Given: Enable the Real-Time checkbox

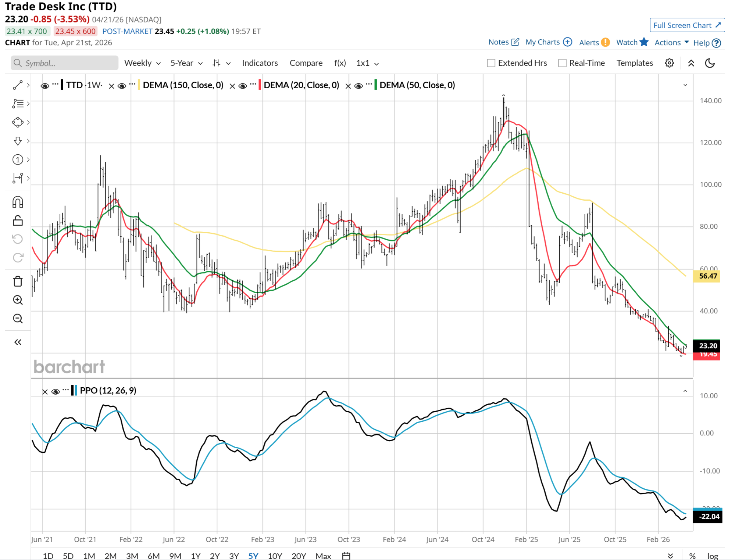Looking at the screenshot, I should 562,63.
